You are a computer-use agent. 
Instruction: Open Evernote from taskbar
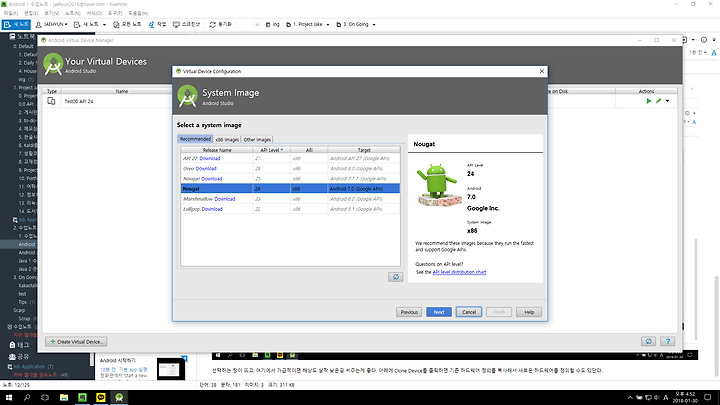[x=82, y=398]
